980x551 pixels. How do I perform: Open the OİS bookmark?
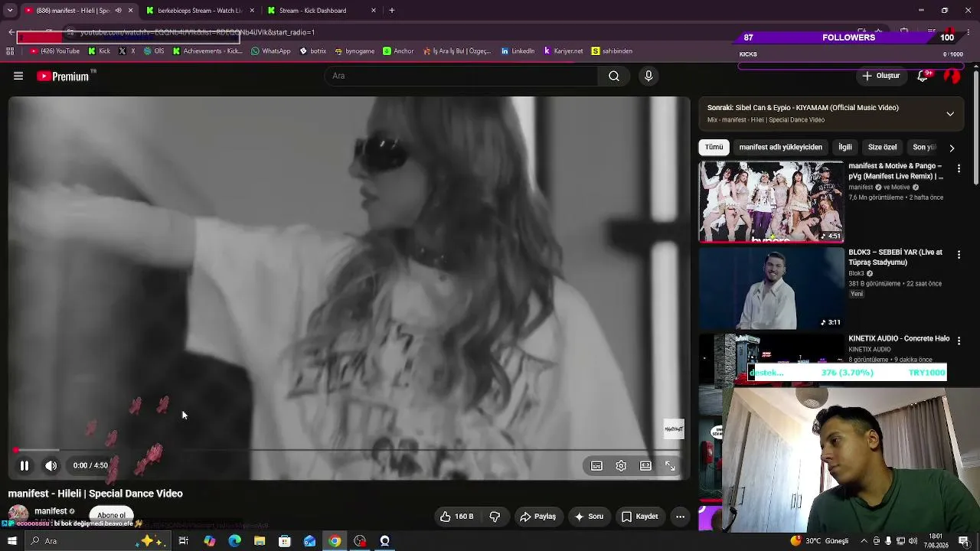(x=154, y=51)
